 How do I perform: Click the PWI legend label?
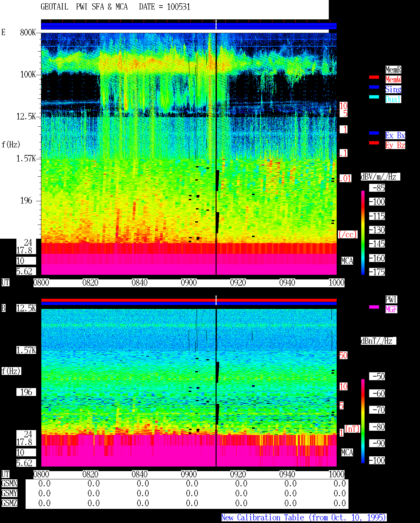click(x=391, y=299)
